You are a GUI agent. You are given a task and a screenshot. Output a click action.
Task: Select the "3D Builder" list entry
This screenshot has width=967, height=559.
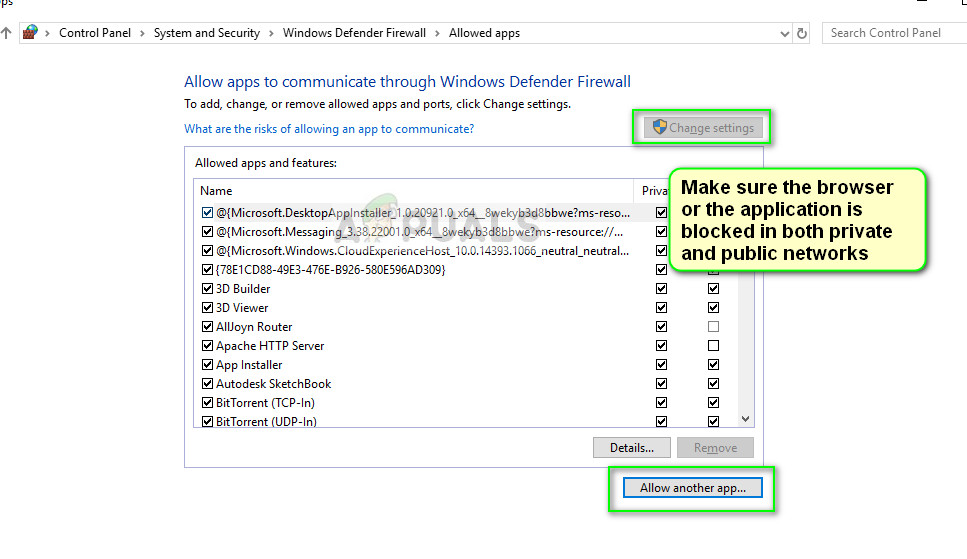[x=243, y=289]
